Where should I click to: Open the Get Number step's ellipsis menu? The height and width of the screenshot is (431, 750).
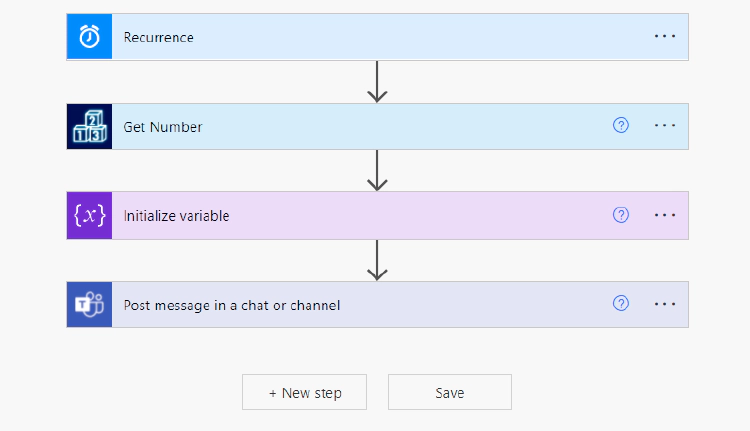pyautogui.click(x=665, y=125)
